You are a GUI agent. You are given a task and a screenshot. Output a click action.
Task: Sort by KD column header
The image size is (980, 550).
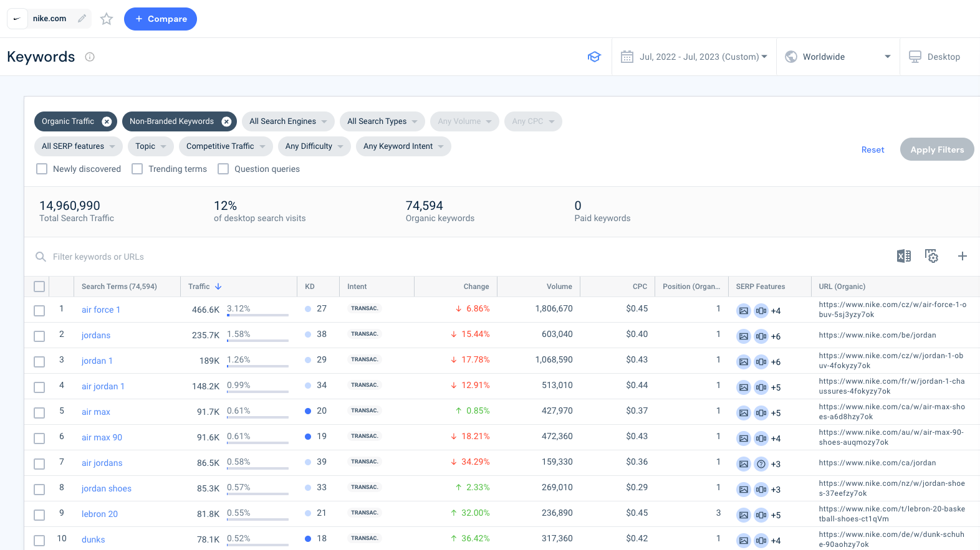(x=310, y=287)
